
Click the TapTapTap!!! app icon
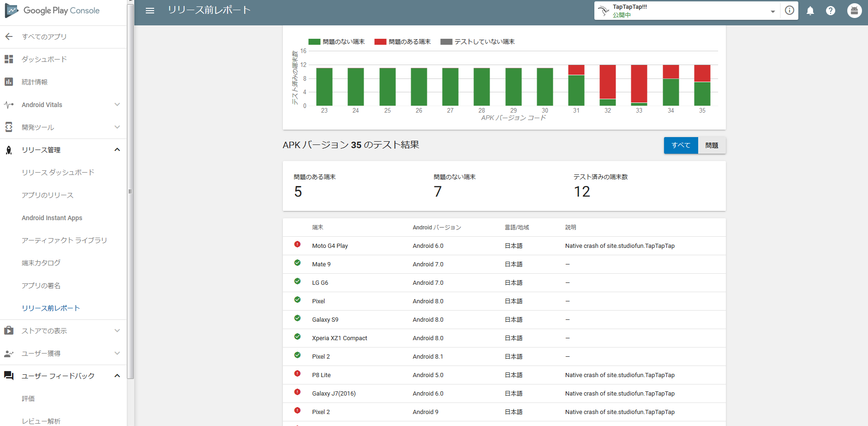click(x=604, y=11)
